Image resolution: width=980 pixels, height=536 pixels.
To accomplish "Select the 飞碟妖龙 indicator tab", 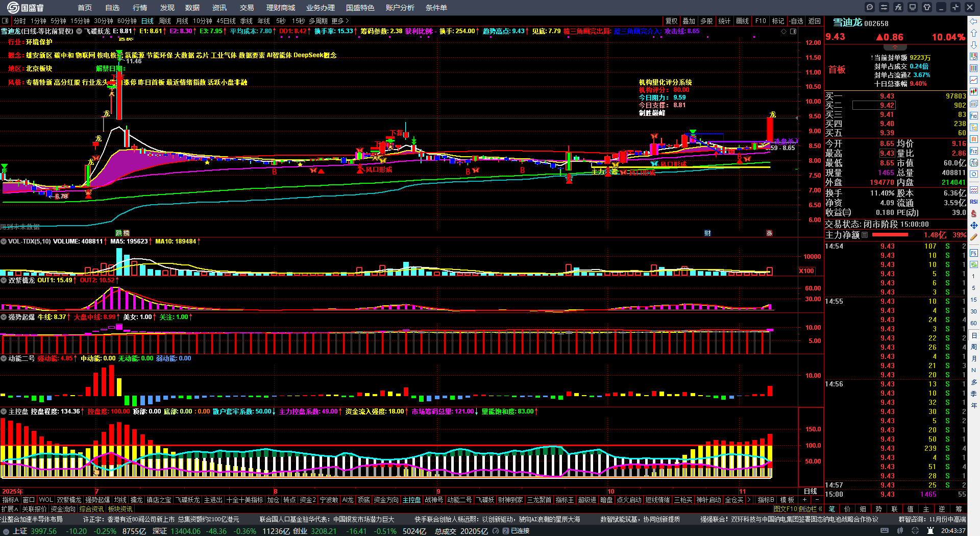I will point(187,500).
